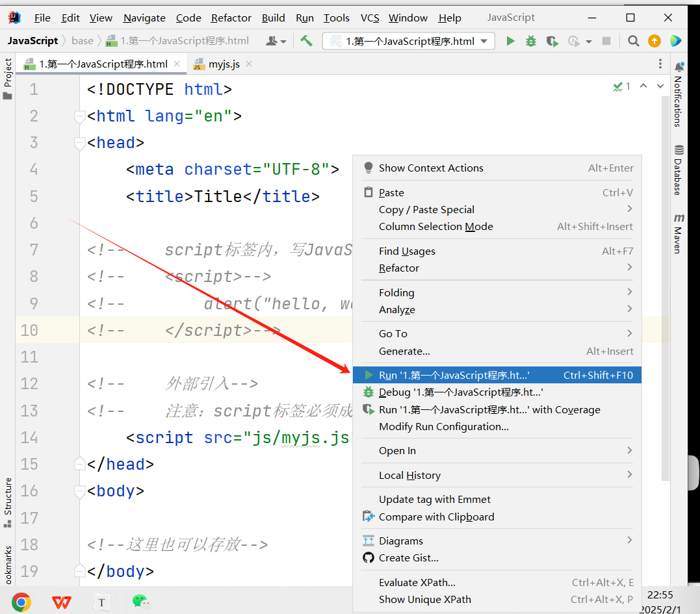Viewport: 700px width, 614px height.
Task: Open WPS Office from the taskbar
Action: click(x=62, y=602)
